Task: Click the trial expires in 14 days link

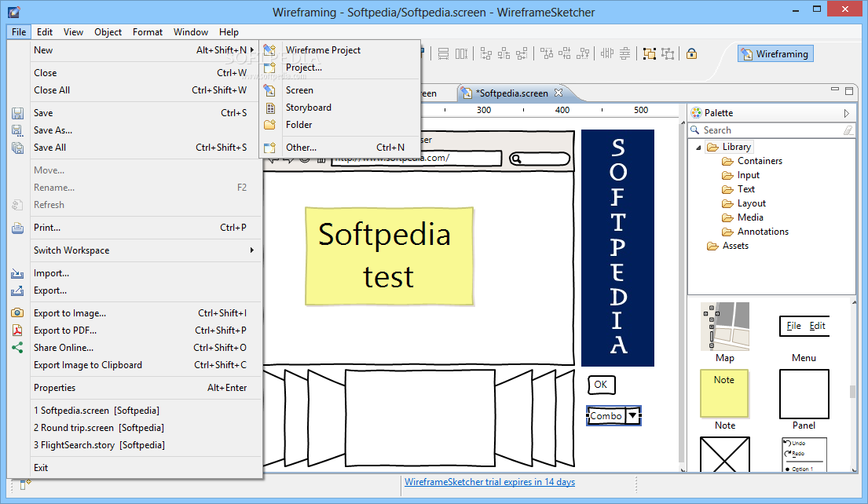Action: [x=489, y=482]
